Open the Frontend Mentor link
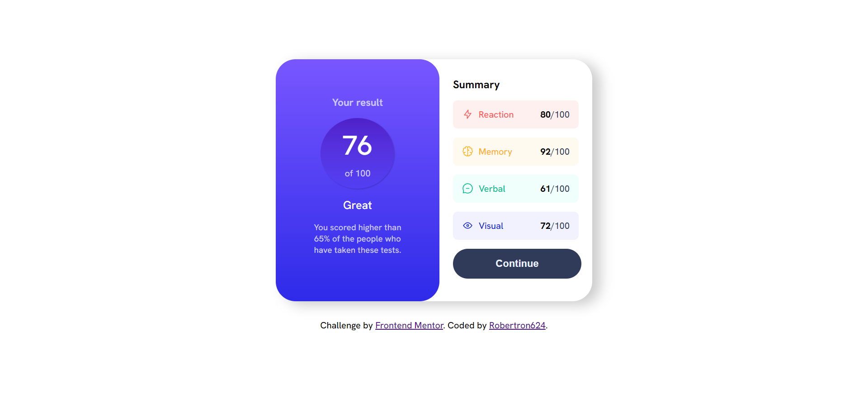 pos(409,325)
